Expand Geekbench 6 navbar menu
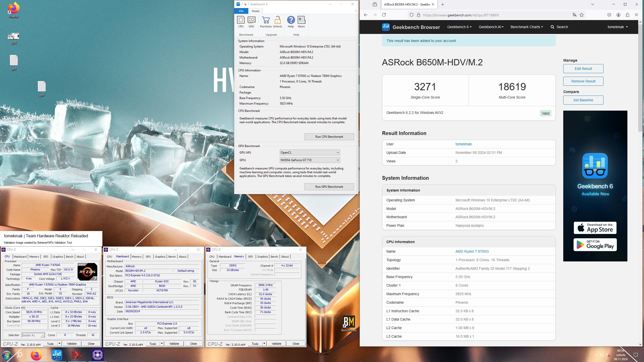644x362 pixels. point(459,27)
